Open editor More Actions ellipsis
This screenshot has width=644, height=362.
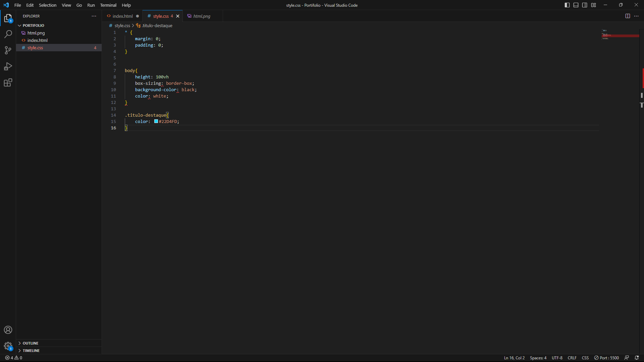click(x=636, y=16)
